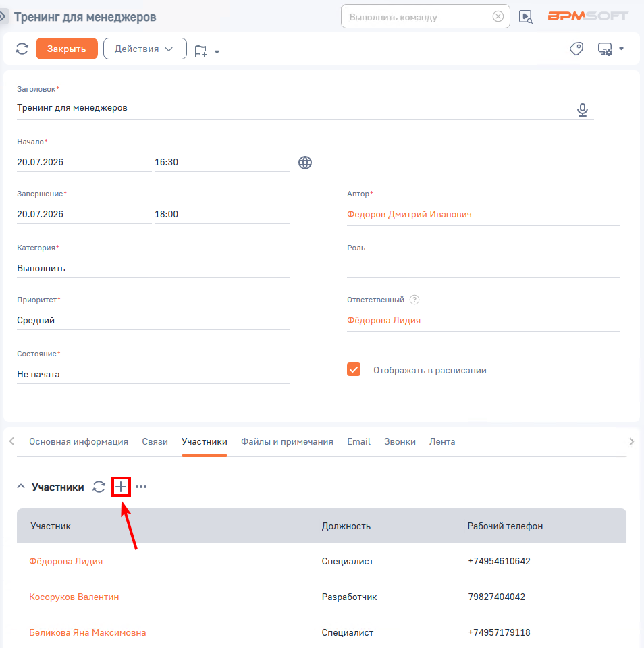Click the Начало time 16:30
This screenshot has height=648, width=644.
[221, 162]
